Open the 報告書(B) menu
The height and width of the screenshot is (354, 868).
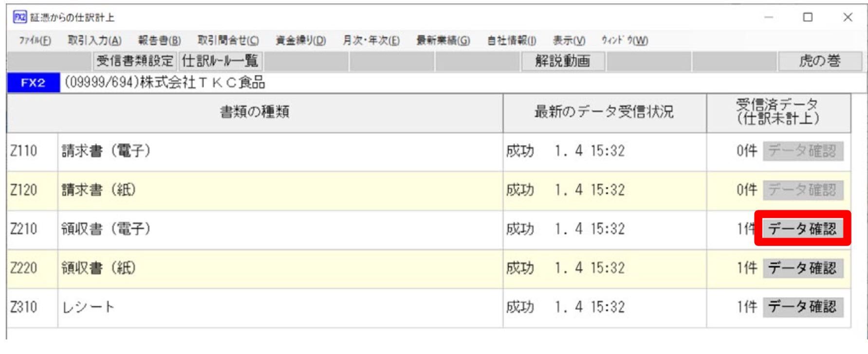coord(159,41)
